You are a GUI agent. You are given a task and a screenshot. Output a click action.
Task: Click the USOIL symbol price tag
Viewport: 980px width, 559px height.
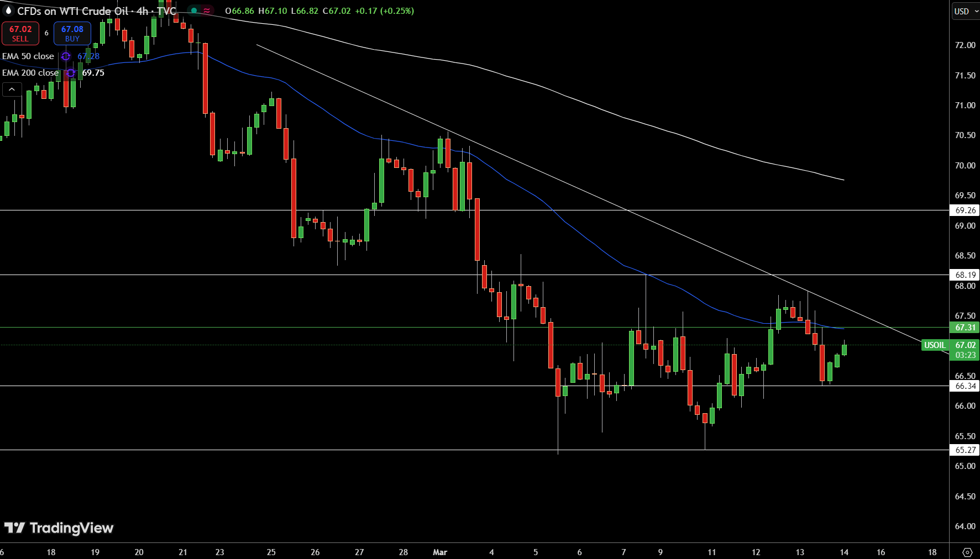(x=935, y=345)
